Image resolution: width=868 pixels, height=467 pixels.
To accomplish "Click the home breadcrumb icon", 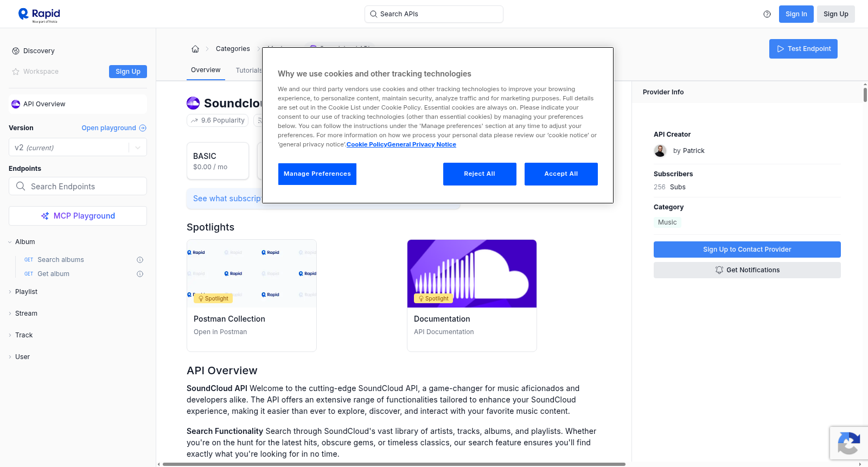I will (195, 49).
